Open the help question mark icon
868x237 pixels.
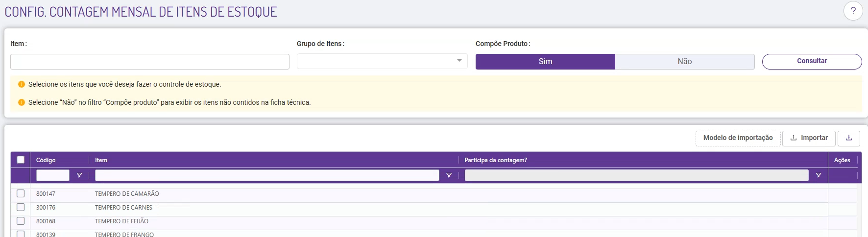pyautogui.click(x=853, y=11)
